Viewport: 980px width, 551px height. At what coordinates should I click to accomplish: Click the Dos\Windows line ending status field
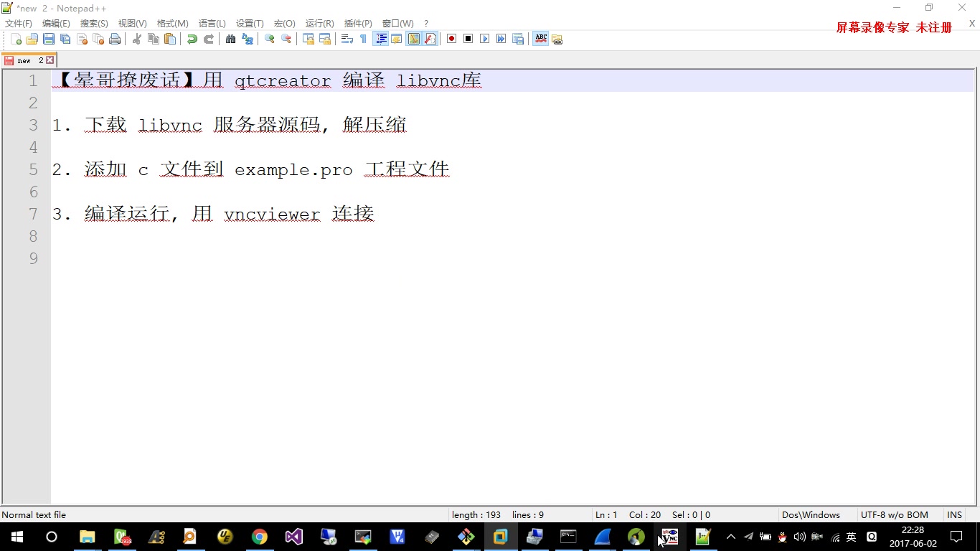[811, 514]
